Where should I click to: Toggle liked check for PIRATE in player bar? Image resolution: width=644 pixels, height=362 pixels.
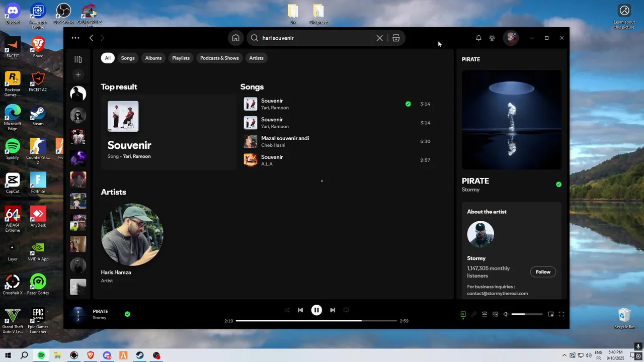127,314
